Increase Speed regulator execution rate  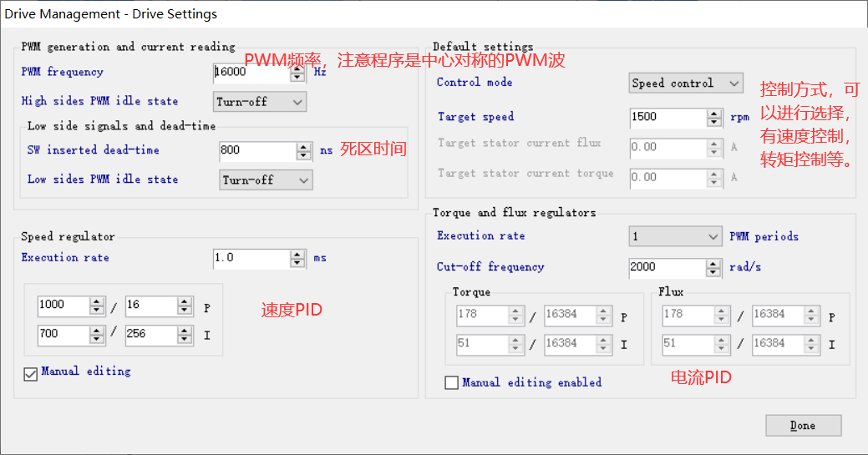tap(297, 254)
